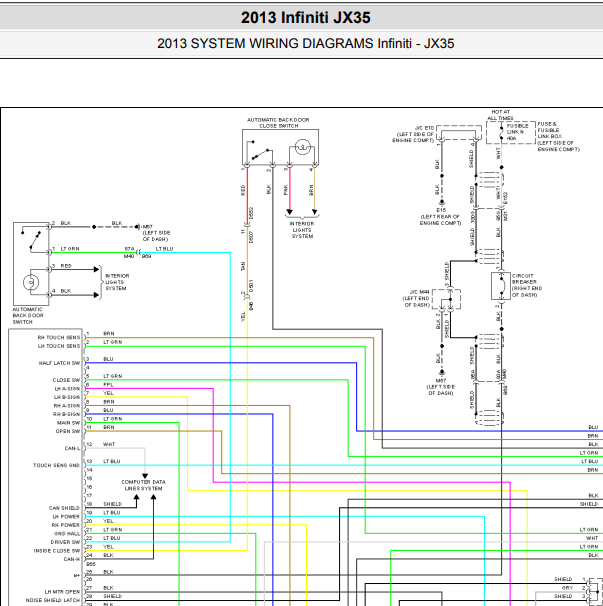Click the "TAN" wire label on the vertical wire
The width and height of the screenshot is (603, 606).
tap(243, 266)
